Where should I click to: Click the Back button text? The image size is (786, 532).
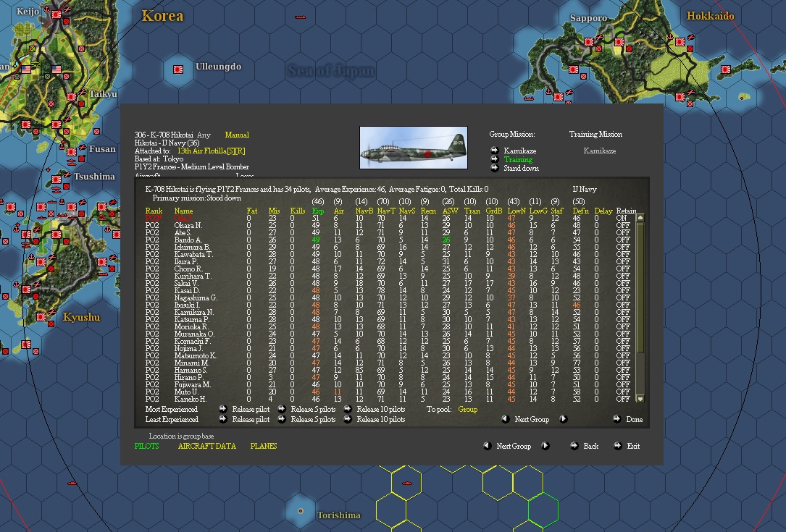pyautogui.click(x=591, y=446)
